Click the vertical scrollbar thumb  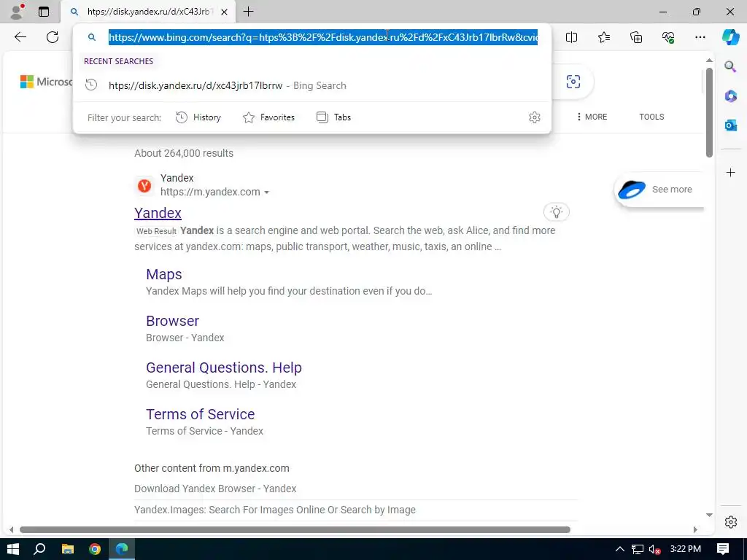tap(709, 112)
